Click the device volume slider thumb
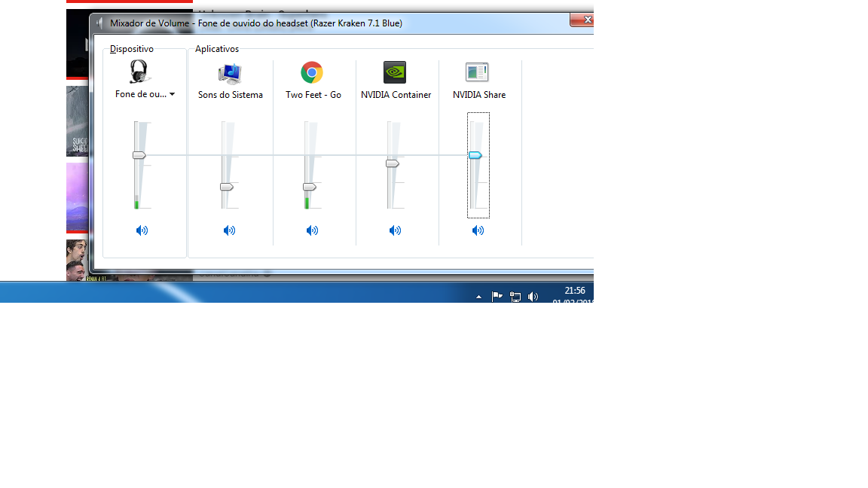This screenshot has width=868, height=488. [x=139, y=155]
